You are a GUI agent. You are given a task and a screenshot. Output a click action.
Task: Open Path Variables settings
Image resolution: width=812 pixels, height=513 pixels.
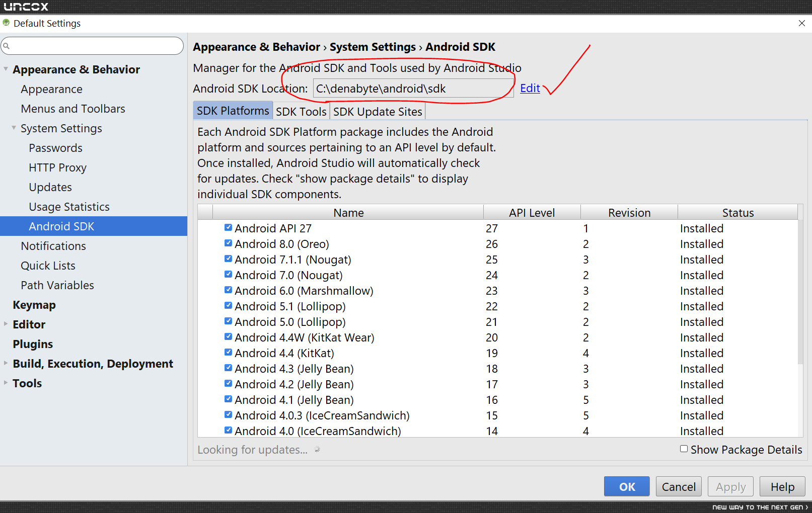click(x=57, y=285)
